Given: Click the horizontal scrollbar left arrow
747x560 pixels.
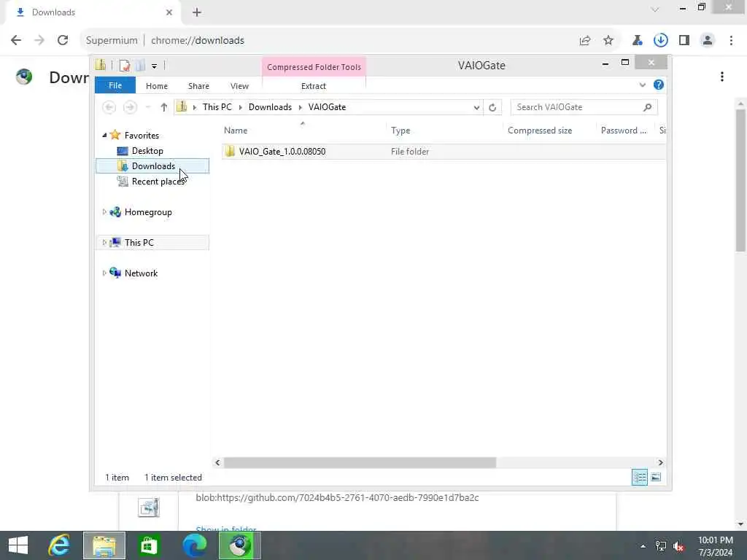Looking at the screenshot, I should pyautogui.click(x=217, y=462).
